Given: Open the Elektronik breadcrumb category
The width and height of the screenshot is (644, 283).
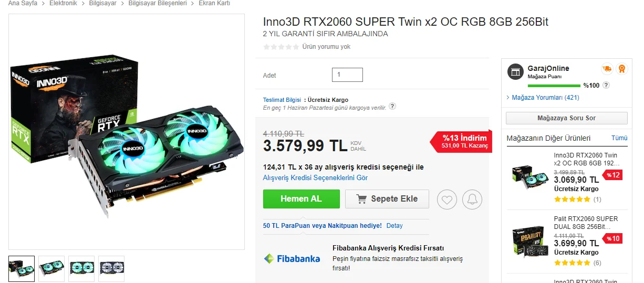Looking at the screenshot, I should [63, 3].
